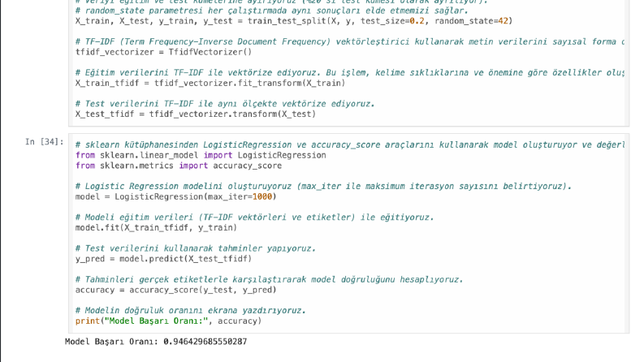This screenshot has height=362, width=644.
Task: Select the In [34] cell prompt
Action: point(45,142)
